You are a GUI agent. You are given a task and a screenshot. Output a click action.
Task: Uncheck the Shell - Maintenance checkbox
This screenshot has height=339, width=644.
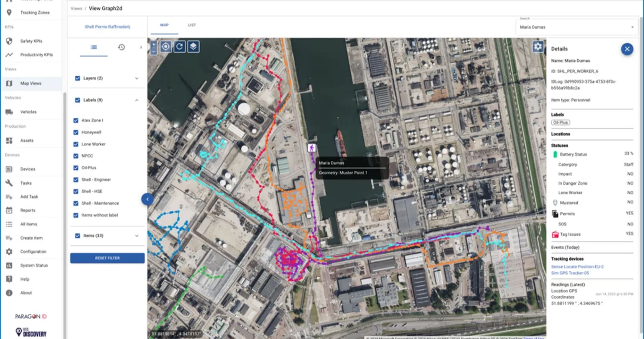(x=76, y=203)
